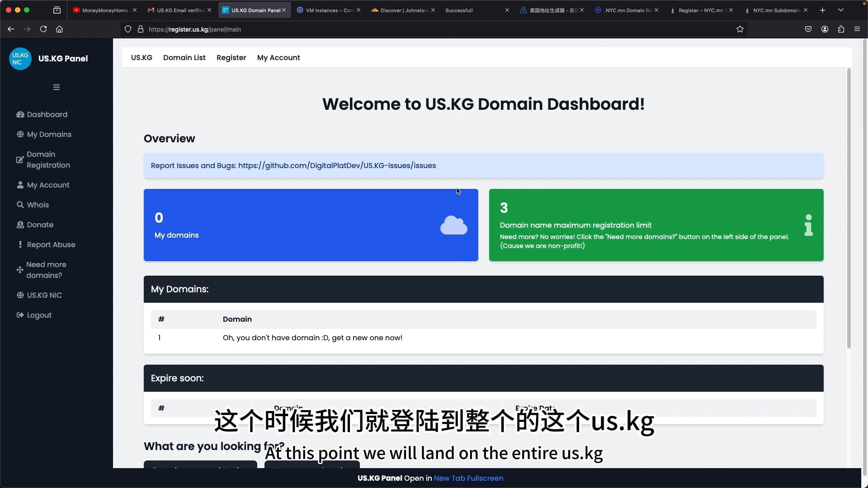Go to Domain Registration in sidebar
This screenshot has width=868, height=488.
tap(48, 160)
